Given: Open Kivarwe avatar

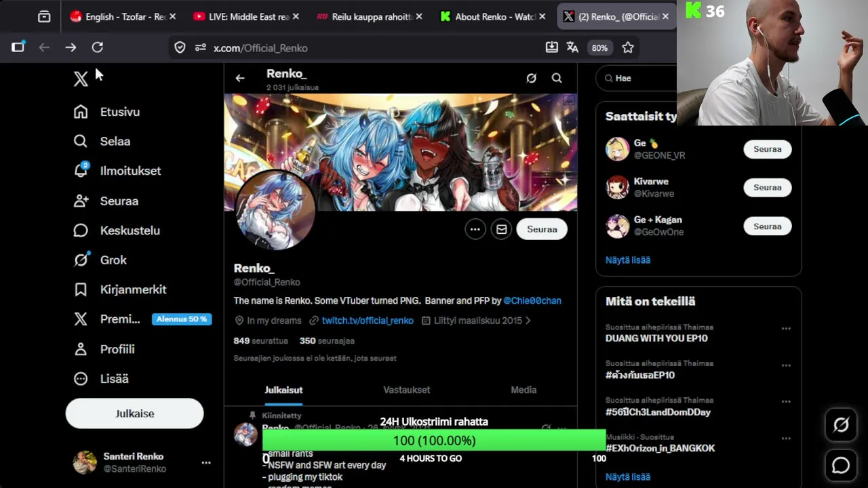Looking at the screenshot, I should [x=617, y=188].
